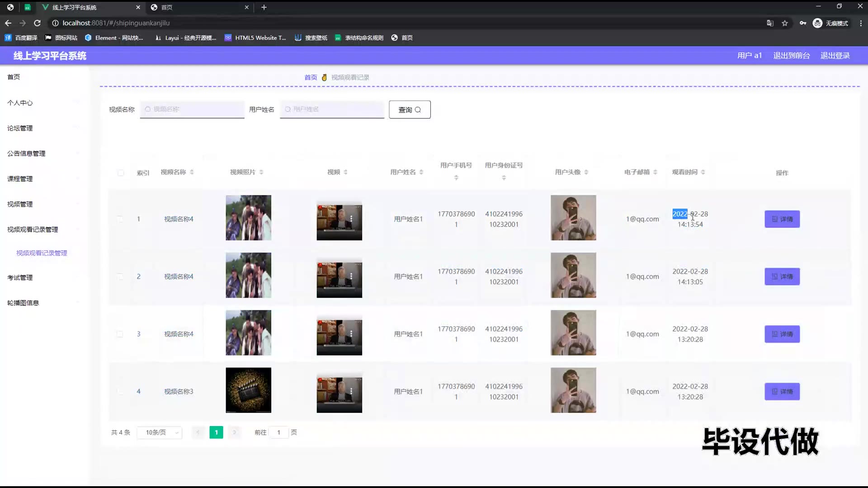Select checkbox for row 2
The height and width of the screenshot is (488, 868).
click(x=120, y=277)
